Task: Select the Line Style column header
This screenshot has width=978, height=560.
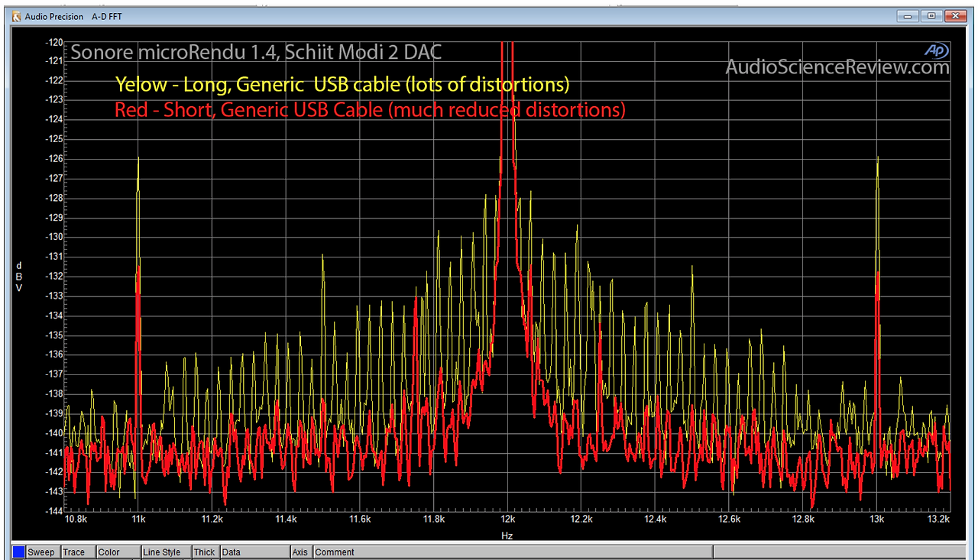Action: click(167, 552)
